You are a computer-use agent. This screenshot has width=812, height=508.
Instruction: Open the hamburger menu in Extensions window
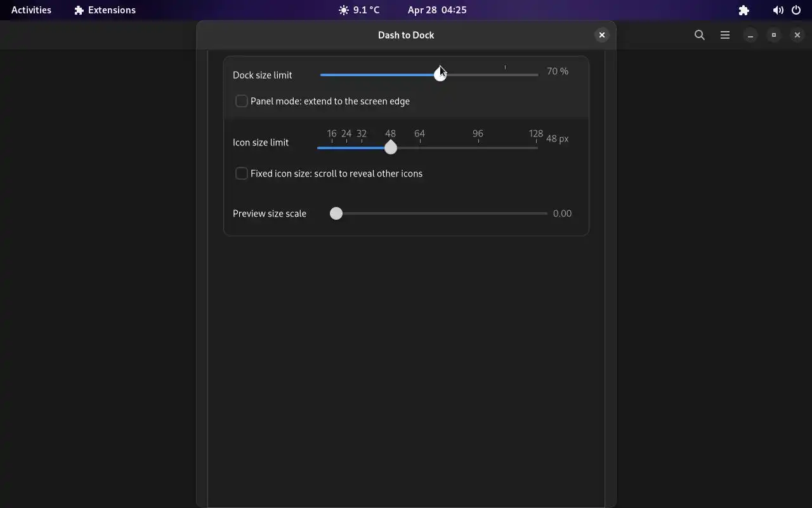(725, 35)
